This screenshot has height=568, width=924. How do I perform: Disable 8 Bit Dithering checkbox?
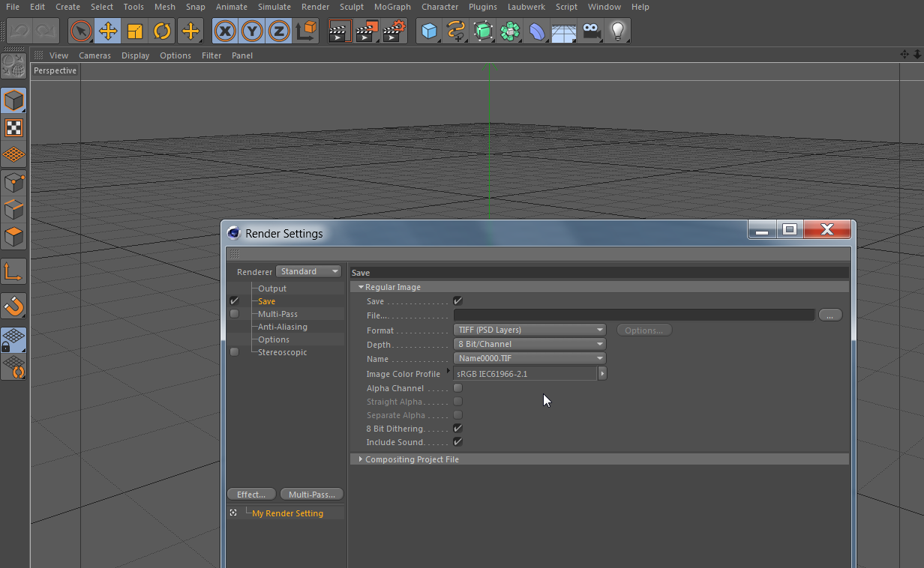click(457, 429)
